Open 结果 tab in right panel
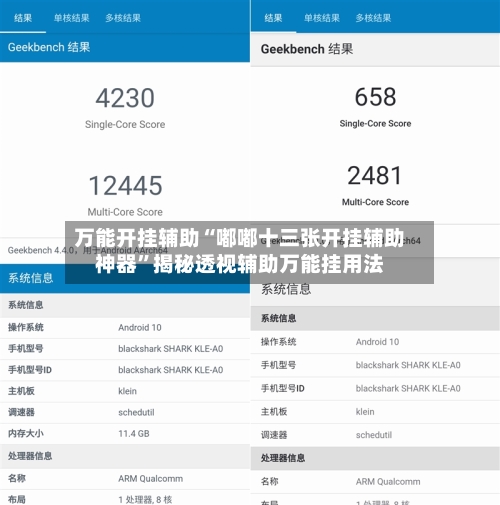 [273, 18]
